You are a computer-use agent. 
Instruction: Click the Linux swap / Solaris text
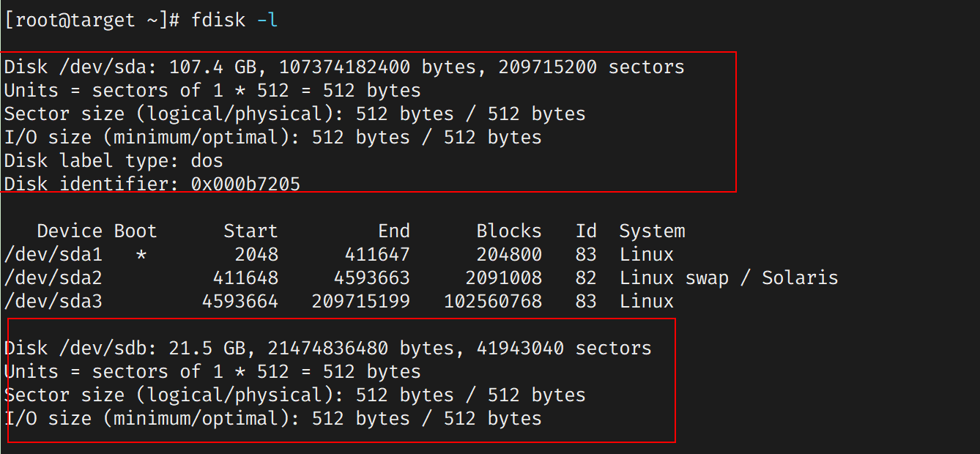point(729,278)
